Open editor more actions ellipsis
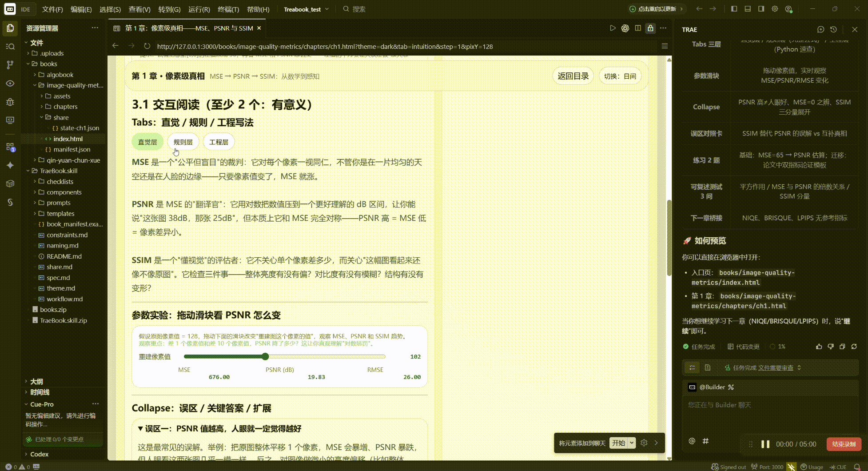The width and height of the screenshot is (868, 471). [663, 28]
